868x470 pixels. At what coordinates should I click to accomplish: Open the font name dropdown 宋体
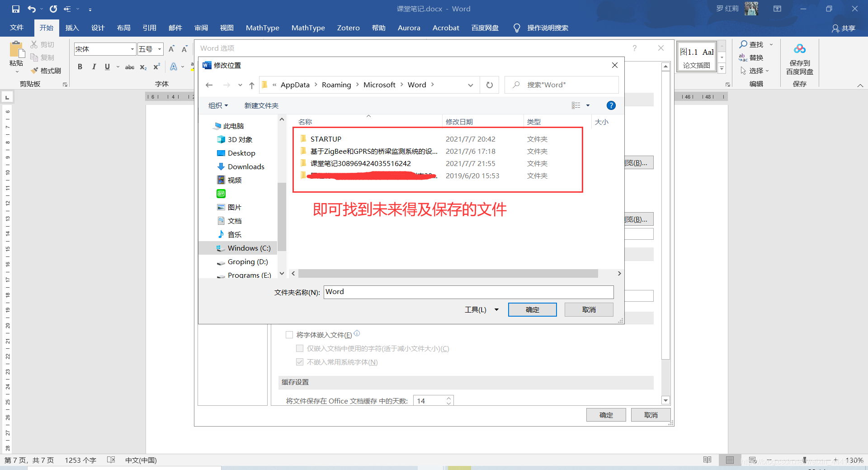[132, 49]
